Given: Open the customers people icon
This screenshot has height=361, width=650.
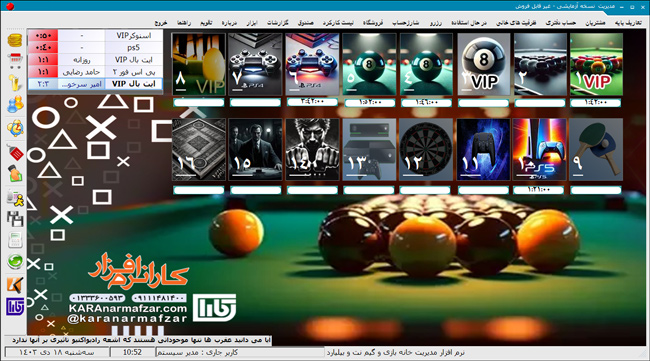Looking at the screenshot, I should tap(15, 104).
